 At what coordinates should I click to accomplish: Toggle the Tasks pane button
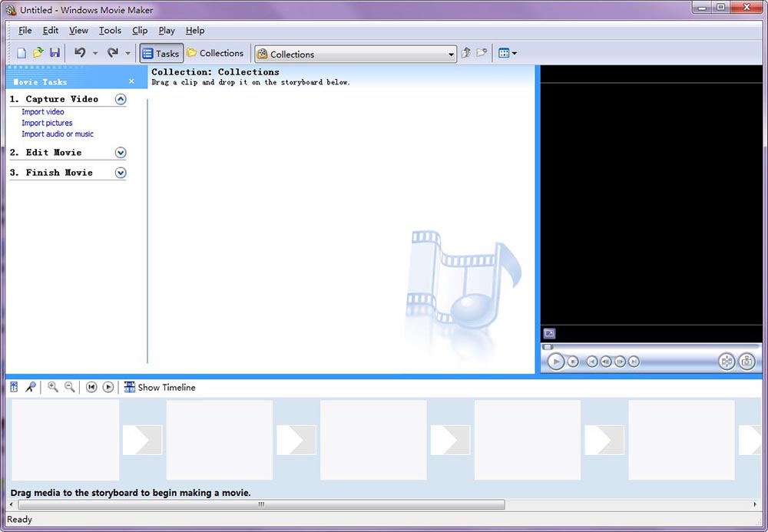pos(161,53)
